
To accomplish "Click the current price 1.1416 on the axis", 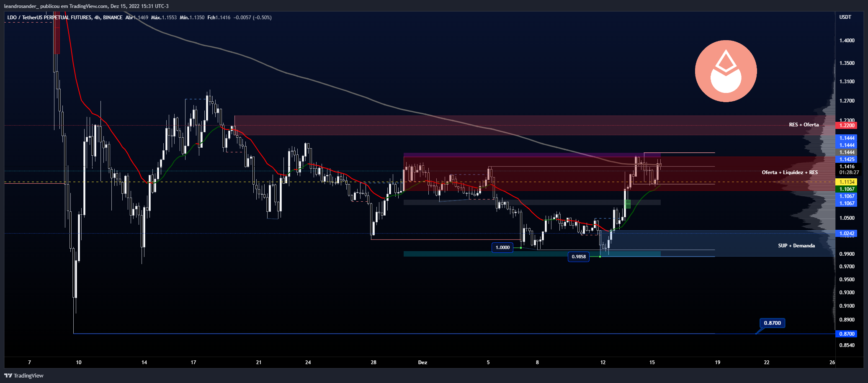I will tap(847, 167).
